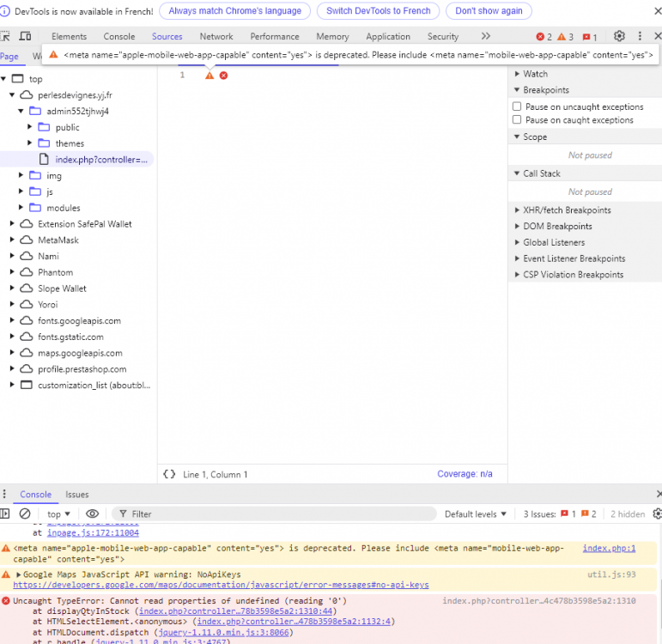
Task: Enable Pause on uncaught exceptions
Action: [517, 106]
